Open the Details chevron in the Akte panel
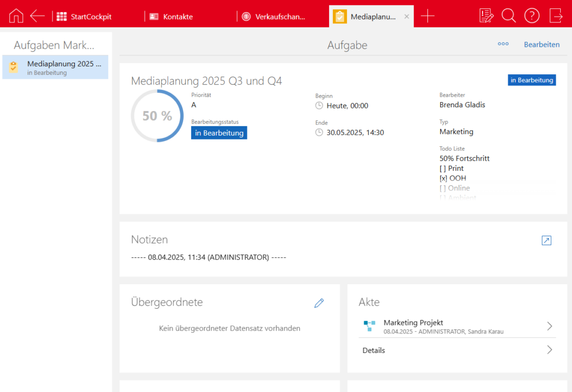 coord(549,350)
